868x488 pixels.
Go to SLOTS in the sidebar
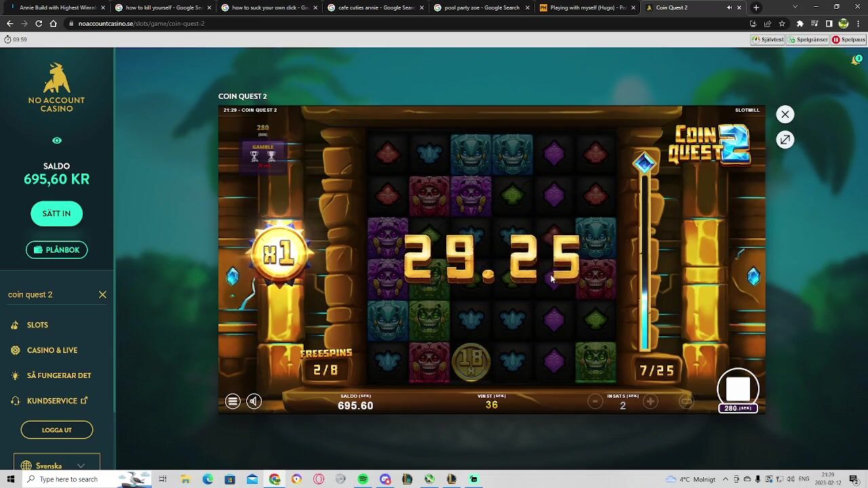pyautogui.click(x=37, y=325)
